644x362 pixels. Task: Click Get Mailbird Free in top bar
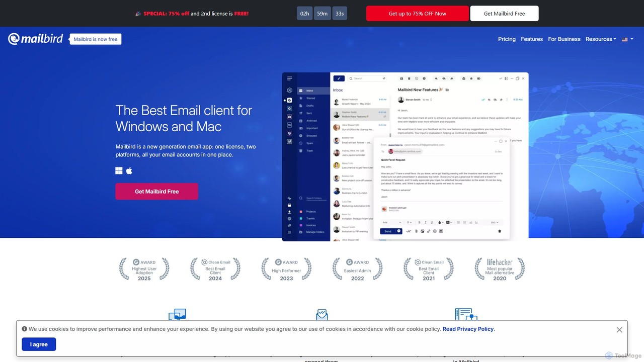point(504,14)
